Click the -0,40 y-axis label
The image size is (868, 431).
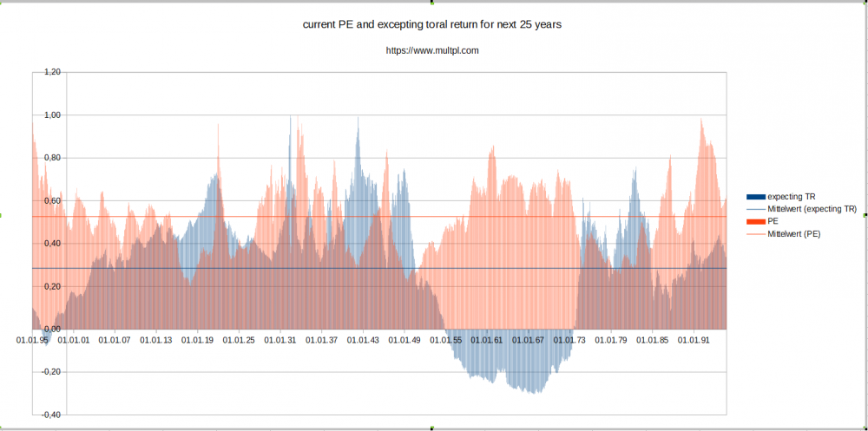click(51, 415)
